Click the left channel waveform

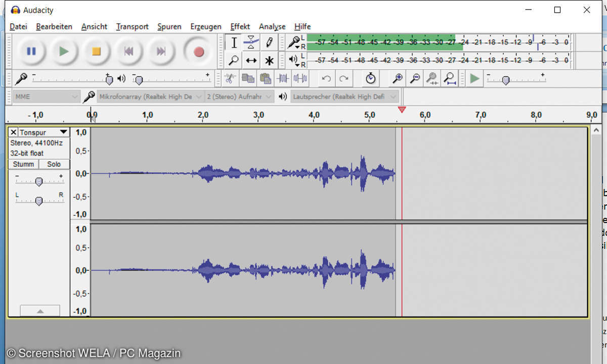(243, 173)
